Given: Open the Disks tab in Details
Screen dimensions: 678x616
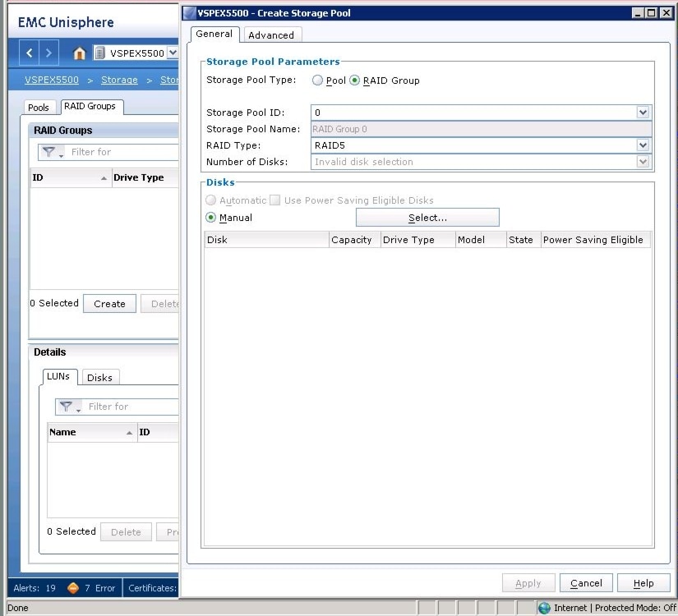Looking at the screenshot, I should click(x=99, y=378).
